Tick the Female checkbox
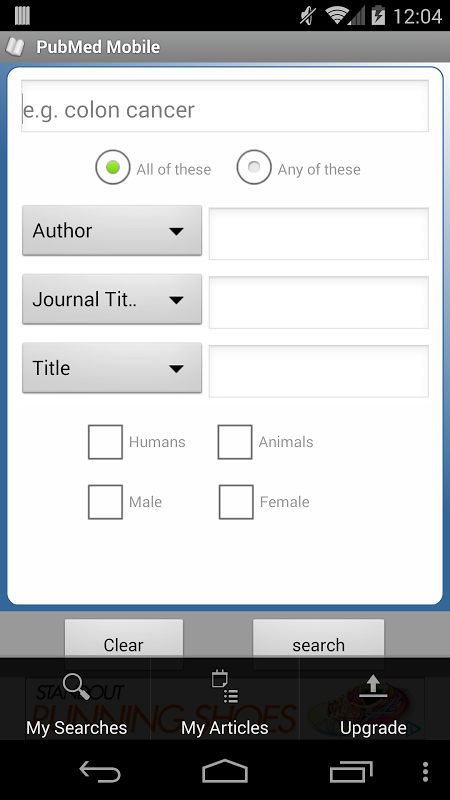Image resolution: width=450 pixels, height=800 pixels. point(236,502)
